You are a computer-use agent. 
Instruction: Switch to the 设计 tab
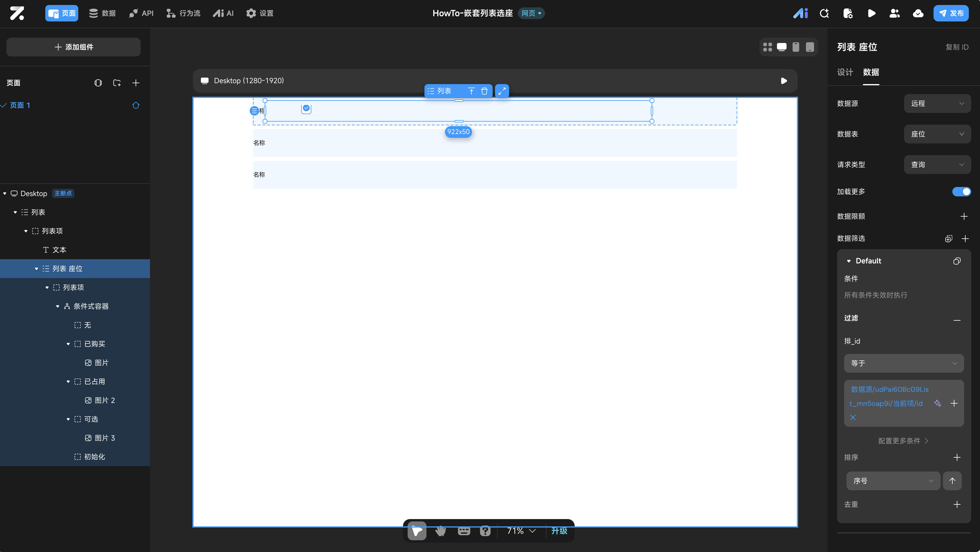[x=845, y=72]
